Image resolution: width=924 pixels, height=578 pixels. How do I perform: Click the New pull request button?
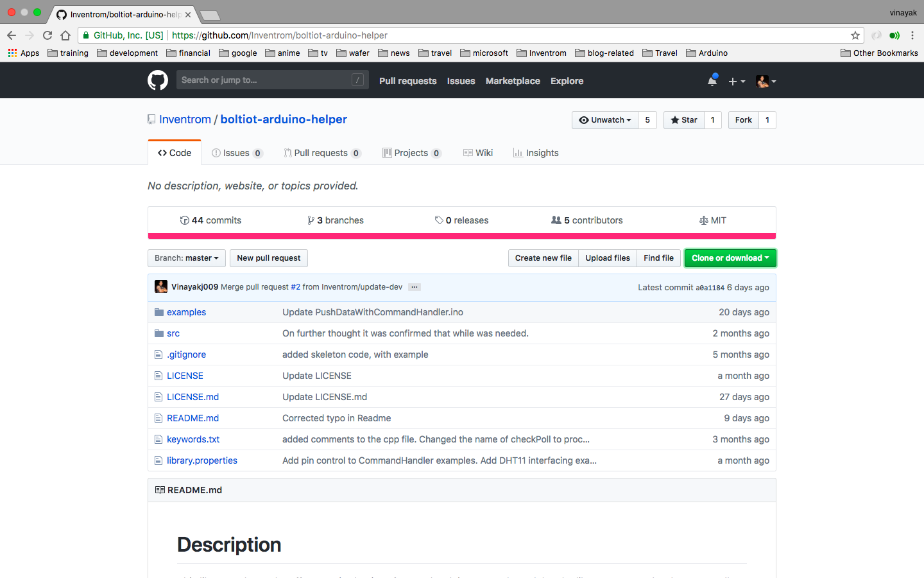[x=268, y=258]
